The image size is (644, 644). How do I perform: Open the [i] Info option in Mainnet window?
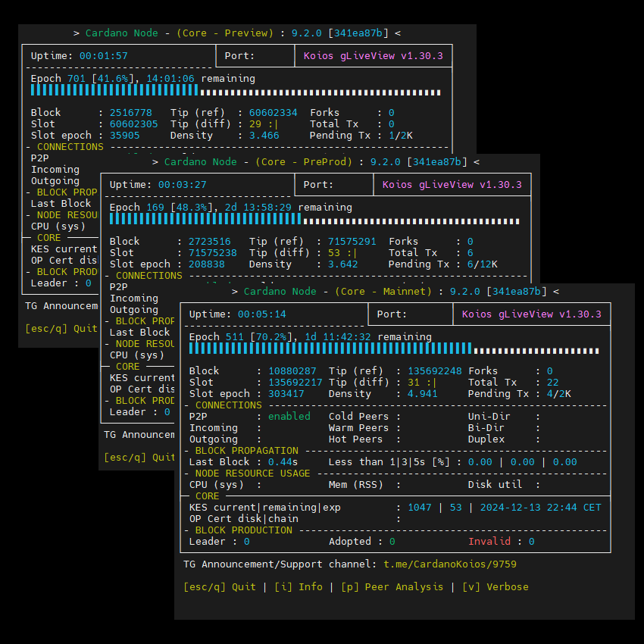coord(299,587)
